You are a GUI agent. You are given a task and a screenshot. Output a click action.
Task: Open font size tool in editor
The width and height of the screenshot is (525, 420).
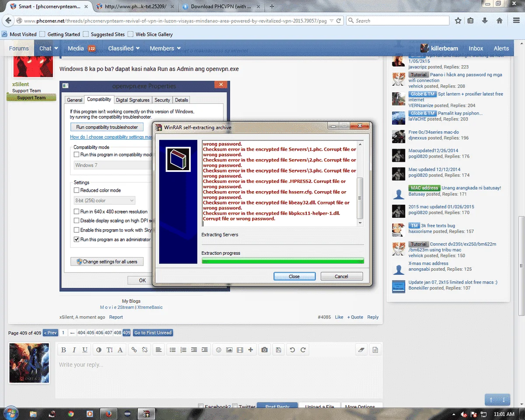pos(109,350)
